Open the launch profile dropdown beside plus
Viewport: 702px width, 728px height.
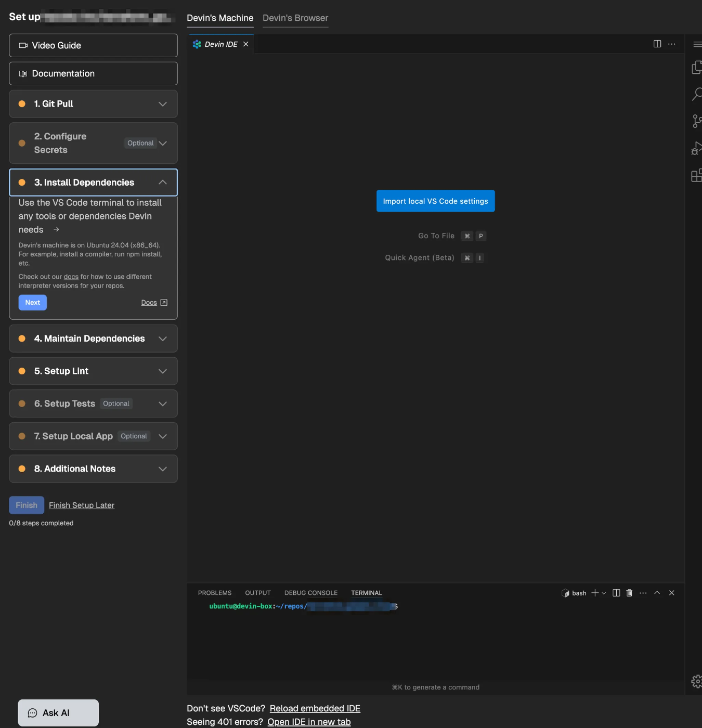(604, 593)
